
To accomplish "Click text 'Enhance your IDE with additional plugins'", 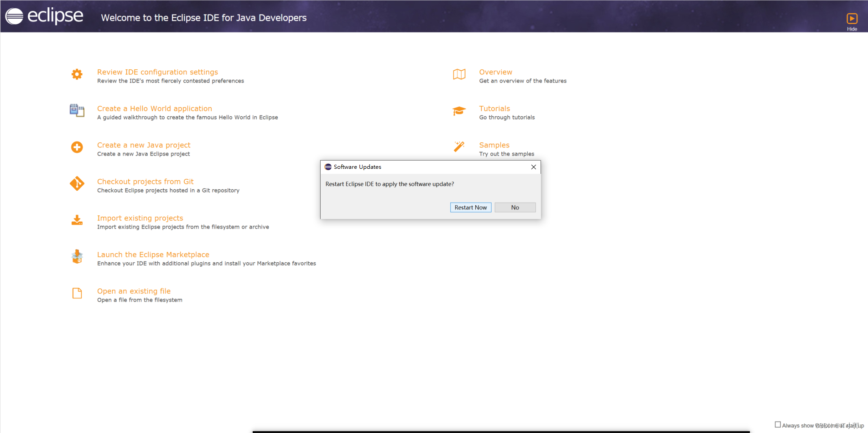I will 154,263.
